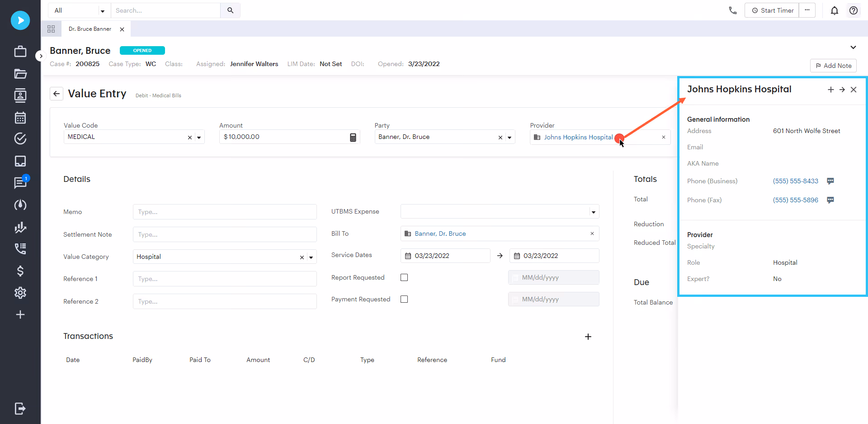
Task: Expand the sidebar with chevron arrow
Action: point(41,56)
